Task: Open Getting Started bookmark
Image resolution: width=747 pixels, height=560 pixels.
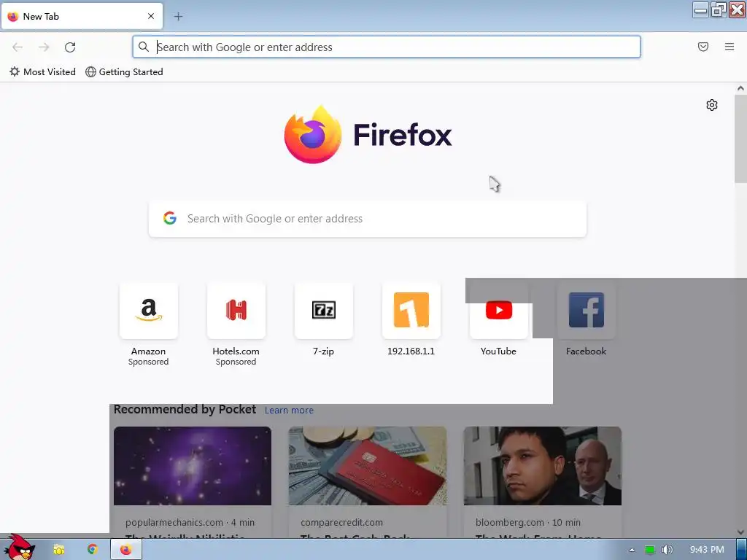Action: (x=124, y=72)
